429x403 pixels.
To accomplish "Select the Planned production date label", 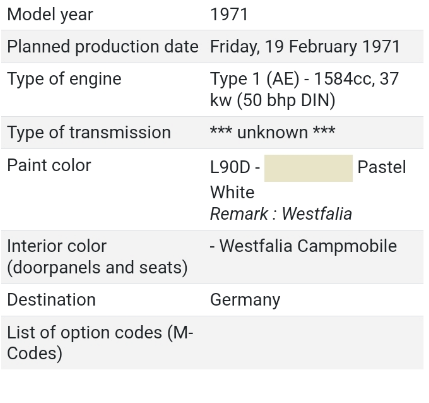I will click(103, 47).
